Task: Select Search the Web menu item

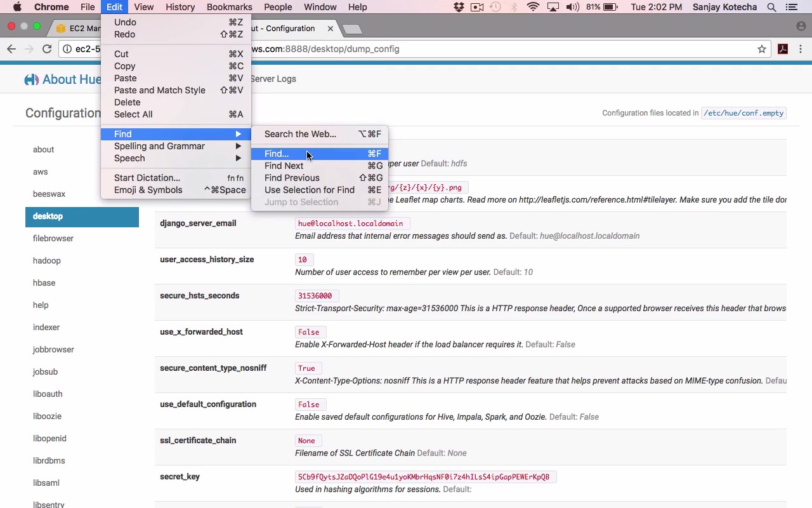Action: [x=300, y=134]
